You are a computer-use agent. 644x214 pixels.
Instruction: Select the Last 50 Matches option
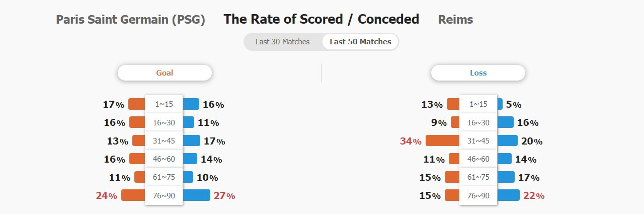[360, 42]
